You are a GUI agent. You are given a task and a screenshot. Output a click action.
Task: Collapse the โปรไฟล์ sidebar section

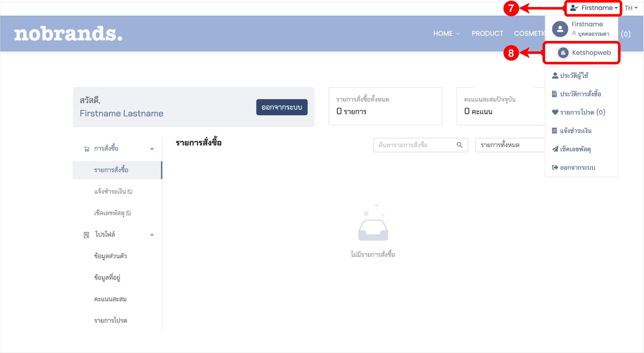tap(152, 235)
